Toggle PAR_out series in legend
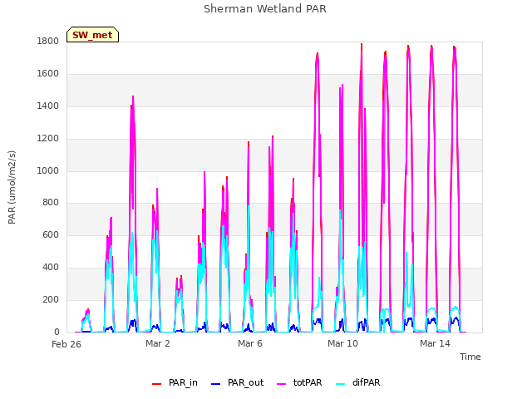 237,382
